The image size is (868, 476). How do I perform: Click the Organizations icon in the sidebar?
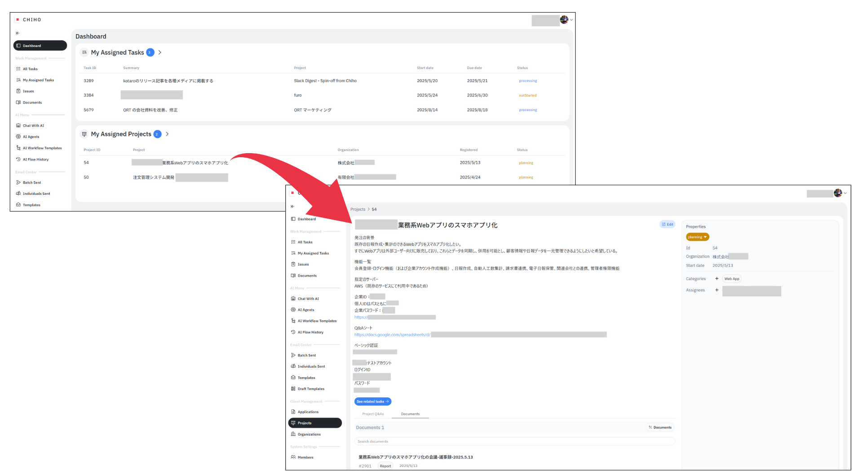click(293, 434)
